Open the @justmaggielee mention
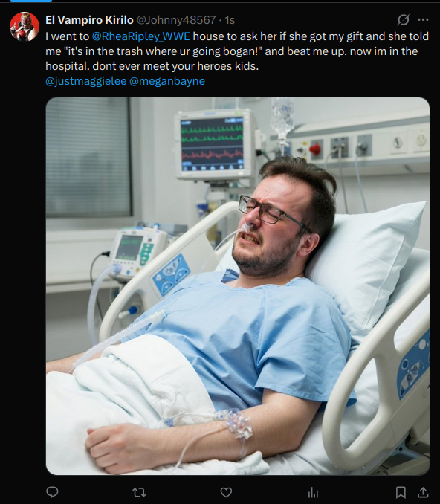440x504 pixels. 85,81
